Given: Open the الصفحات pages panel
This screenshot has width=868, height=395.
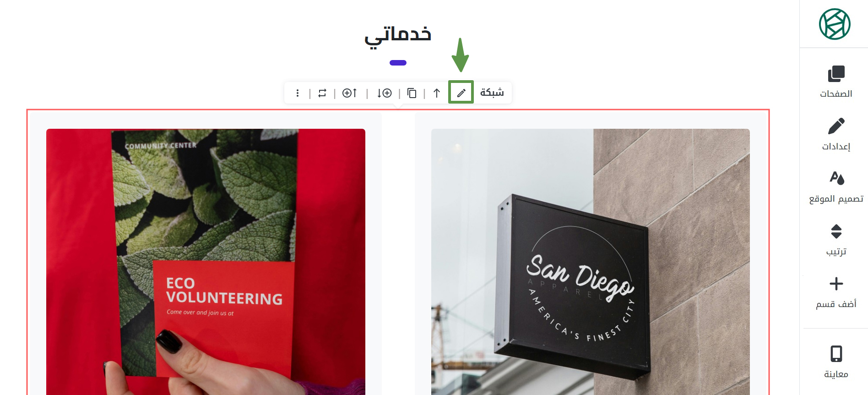Looking at the screenshot, I should pos(836,82).
